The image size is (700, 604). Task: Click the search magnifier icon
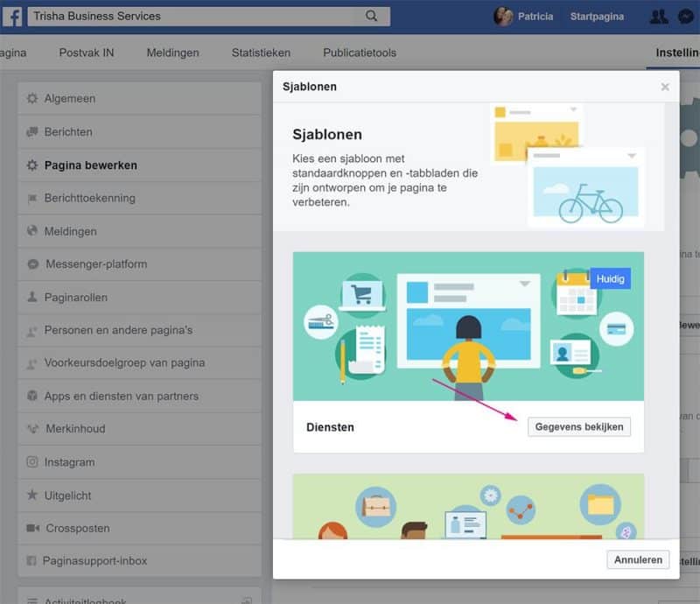click(x=371, y=16)
